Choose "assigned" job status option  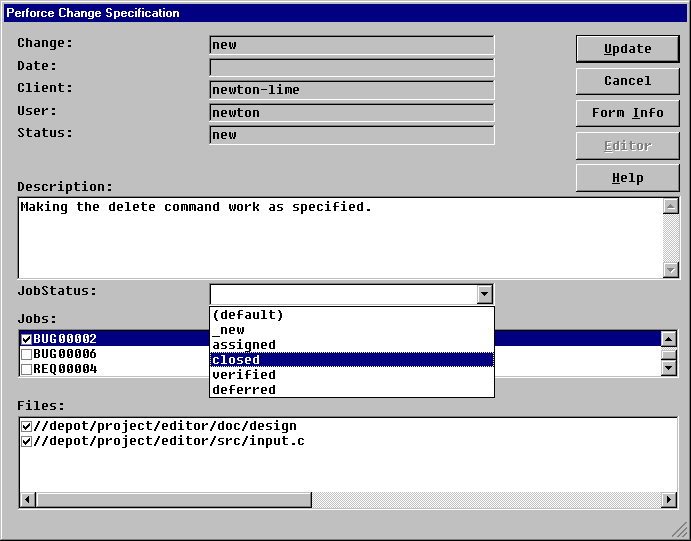click(x=351, y=345)
